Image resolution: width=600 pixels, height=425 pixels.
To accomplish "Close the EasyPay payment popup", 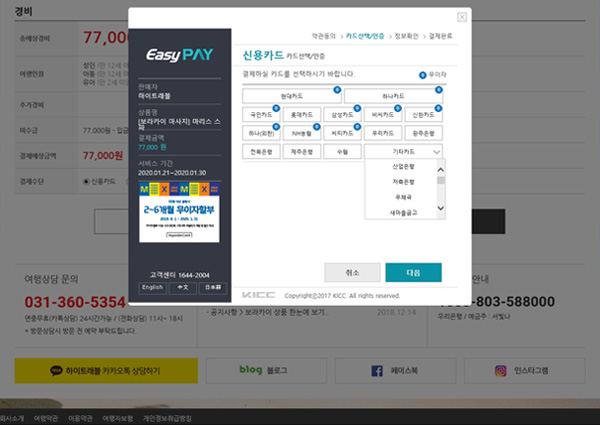I will point(462,17).
